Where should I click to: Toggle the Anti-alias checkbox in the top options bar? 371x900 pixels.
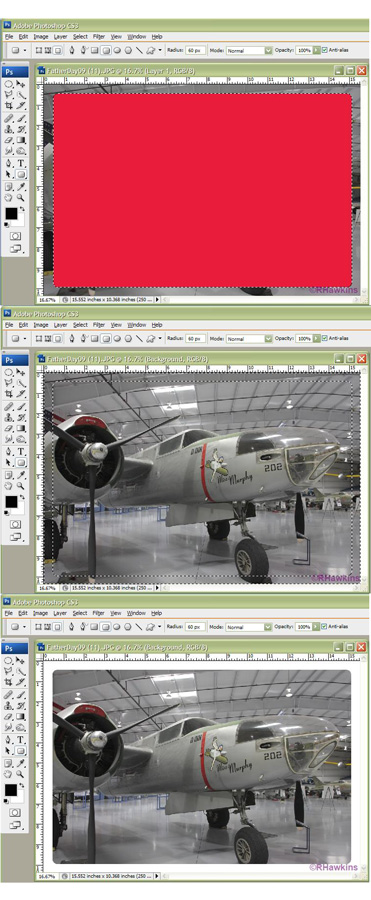pyautogui.click(x=325, y=50)
